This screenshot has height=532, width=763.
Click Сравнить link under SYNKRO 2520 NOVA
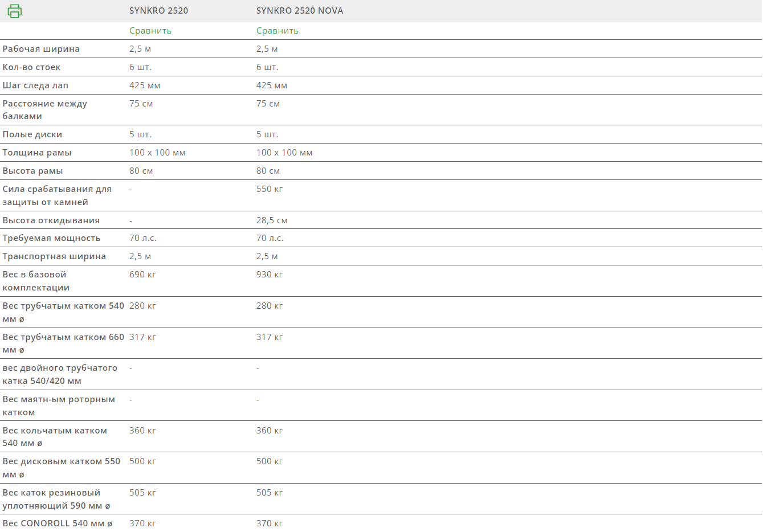click(x=278, y=31)
